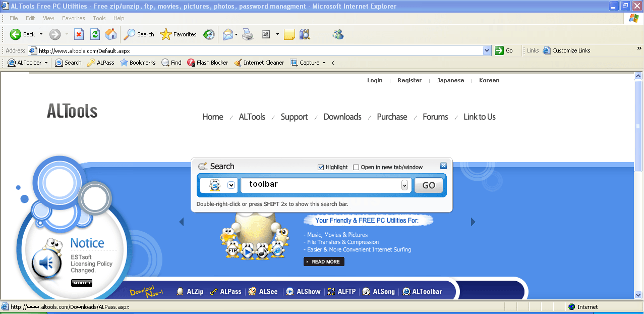The height and width of the screenshot is (314, 644).
Task: Click the GO button in the Search bar
Action: (428, 185)
